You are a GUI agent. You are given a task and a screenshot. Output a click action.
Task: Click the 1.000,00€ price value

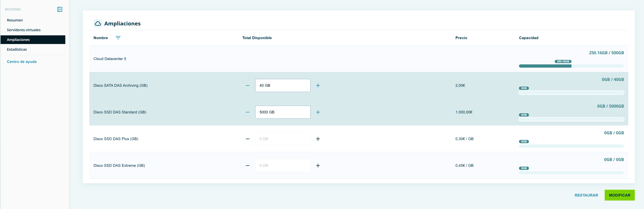[x=464, y=112]
